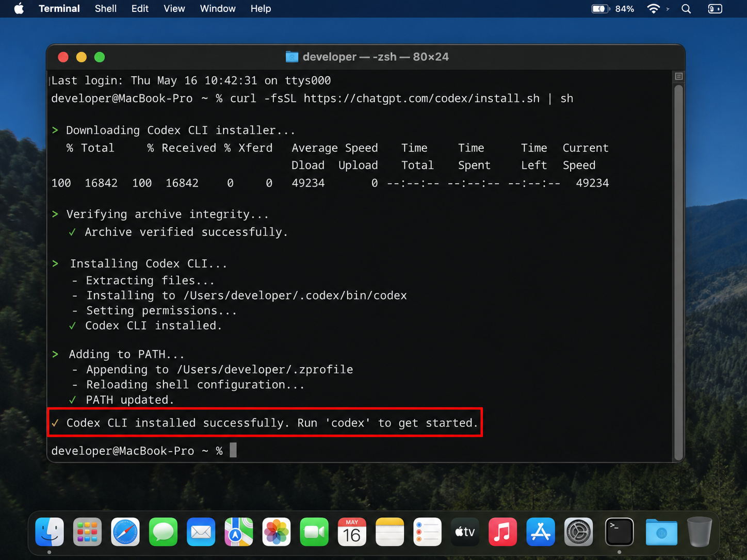This screenshot has height=560, width=747.
Task: Click the scrollback marker icon in Terminal
Action: tap(679, 76)
